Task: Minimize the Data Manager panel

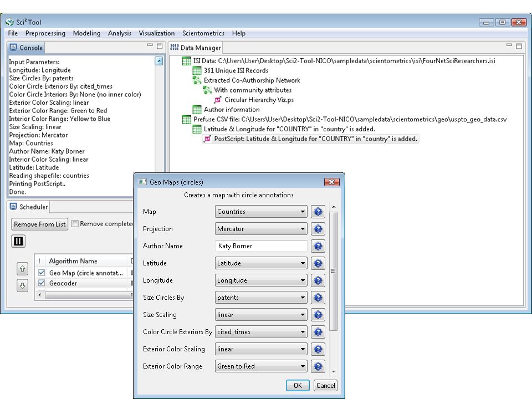Action: pyautogui.click(x=509, y=45)
